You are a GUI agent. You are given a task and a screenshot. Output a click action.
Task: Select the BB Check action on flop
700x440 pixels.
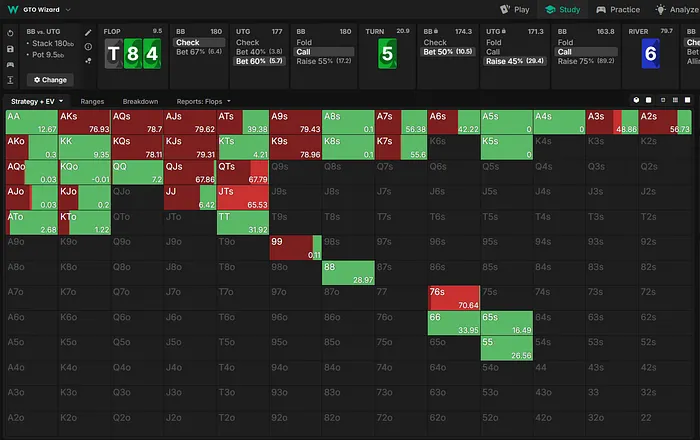[x=188, y=43]
